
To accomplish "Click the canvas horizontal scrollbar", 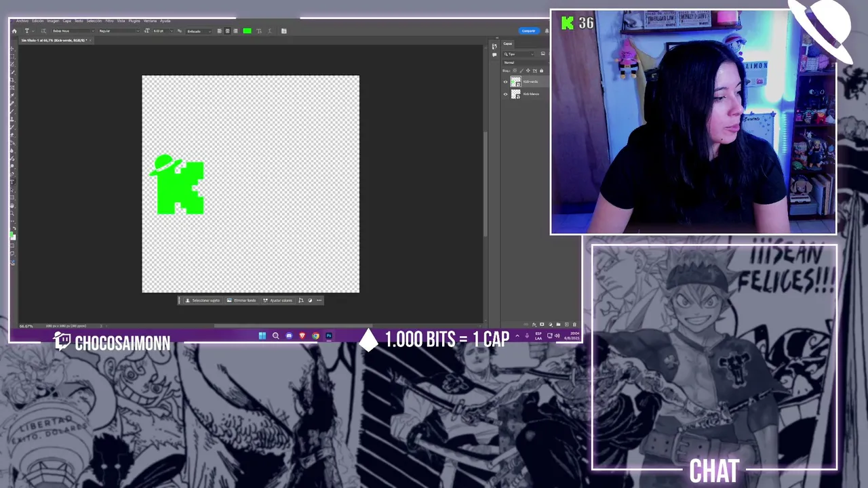I will click(293, 326).
